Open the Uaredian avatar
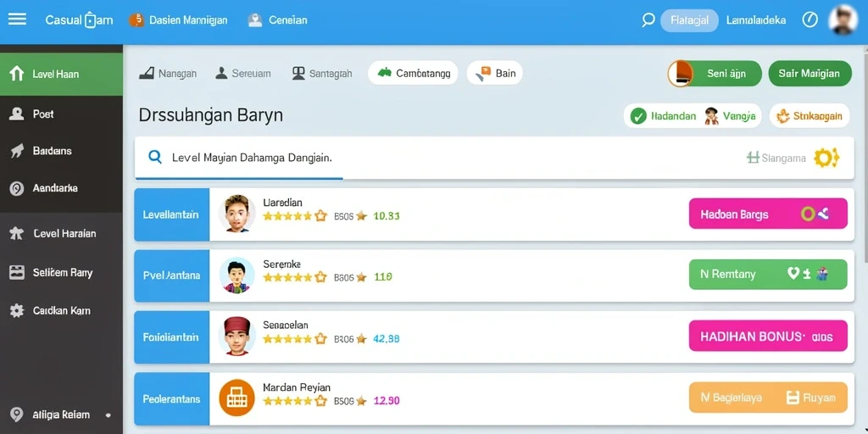 pos(237,213)
